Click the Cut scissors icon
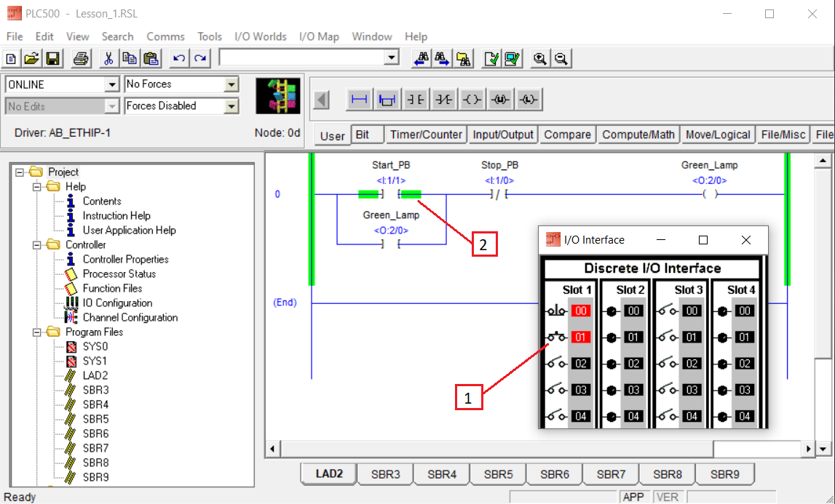835x504 pixels. point(108,58)
